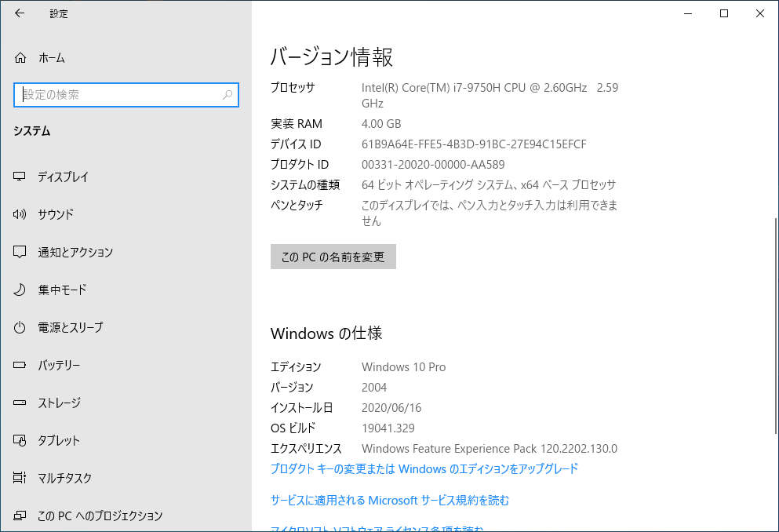779x532 pixels.
Task: Open the product key change link
Action: (424, 469)
